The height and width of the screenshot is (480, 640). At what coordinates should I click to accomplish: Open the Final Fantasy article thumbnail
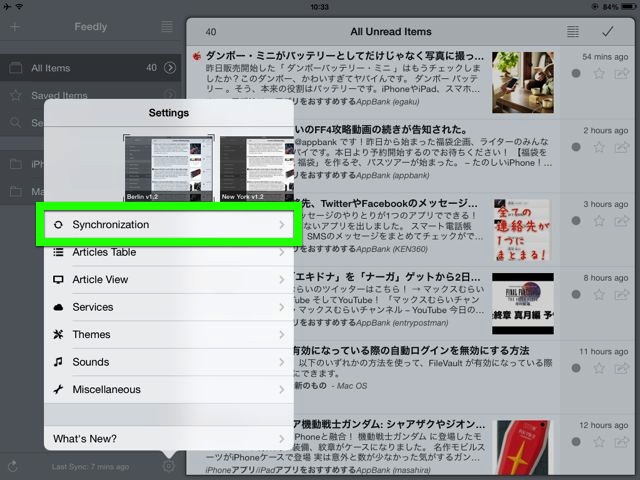pos(523,303)
